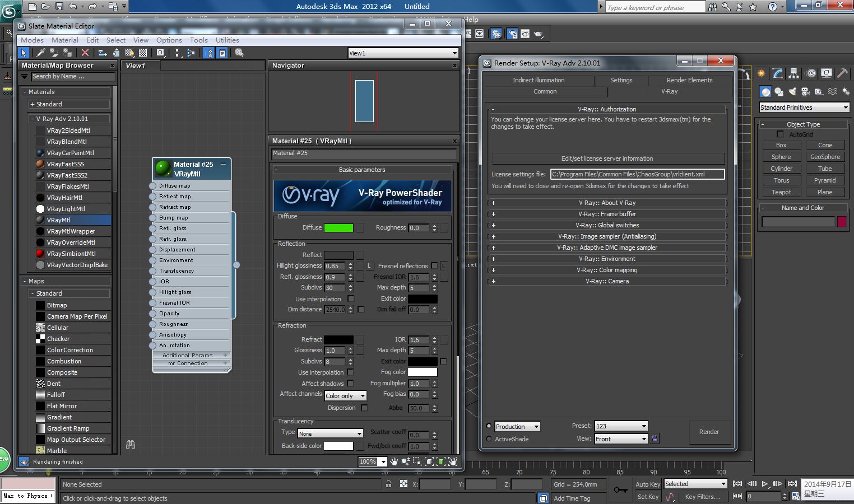Click the Teapot primitive button
The width and height of the screenshot is (854, 504).
click(781, 192)
